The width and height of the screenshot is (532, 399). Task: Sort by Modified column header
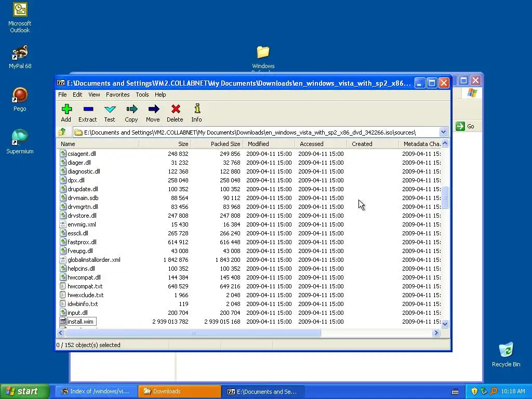coord(269,144)
